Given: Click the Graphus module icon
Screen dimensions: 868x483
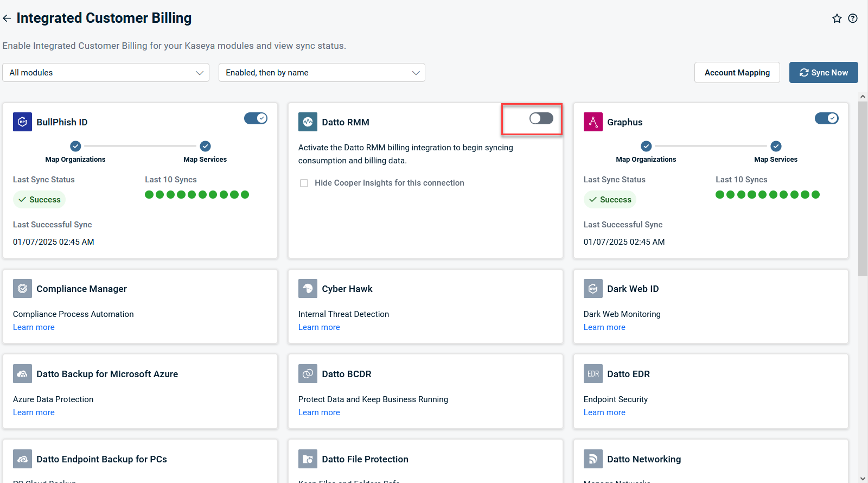Looking at the screenshot, I should tap(593, 122).
